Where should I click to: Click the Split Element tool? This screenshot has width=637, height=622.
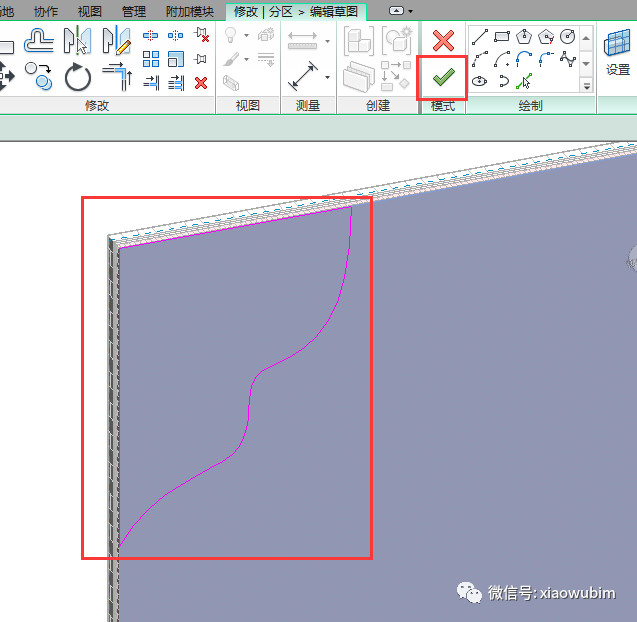[150, 36]
